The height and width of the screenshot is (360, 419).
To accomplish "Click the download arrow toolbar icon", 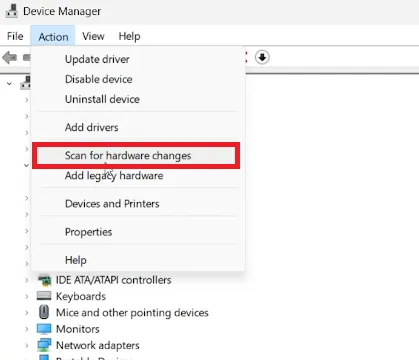I will tap(262, 57).
